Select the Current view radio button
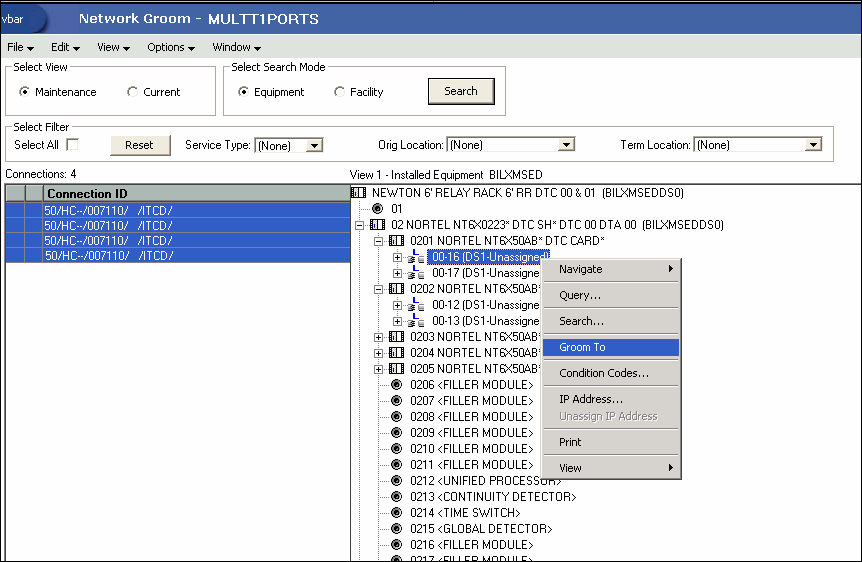 pos(132,92)
